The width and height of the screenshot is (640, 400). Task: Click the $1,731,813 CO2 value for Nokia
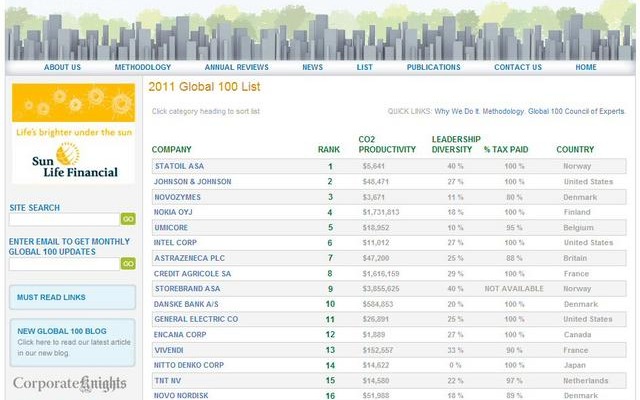click(381, 212)
